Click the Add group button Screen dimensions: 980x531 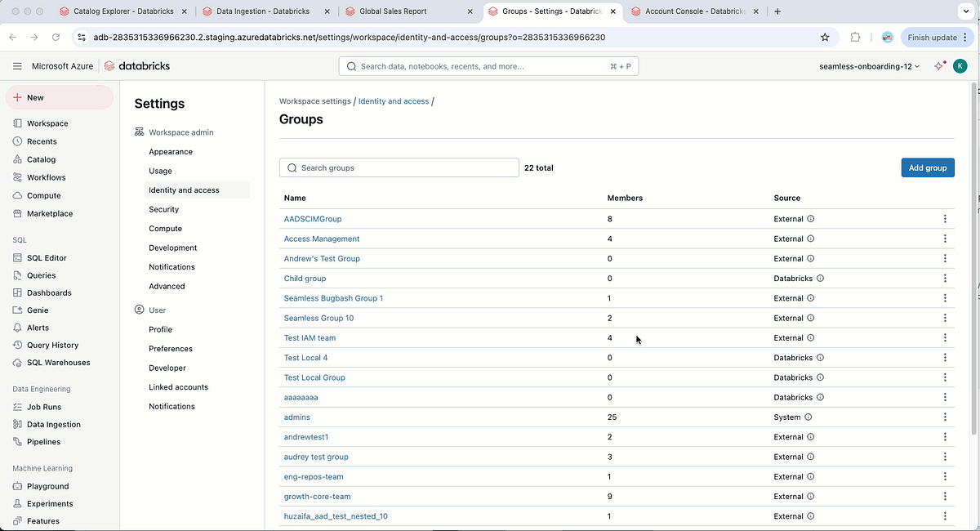click(927, 167)
